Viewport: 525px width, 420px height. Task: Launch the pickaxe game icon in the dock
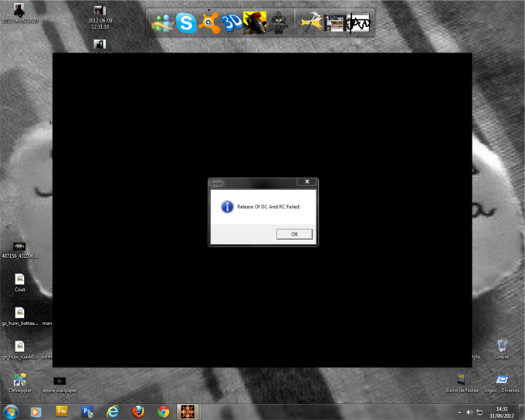tap(311, 23)
